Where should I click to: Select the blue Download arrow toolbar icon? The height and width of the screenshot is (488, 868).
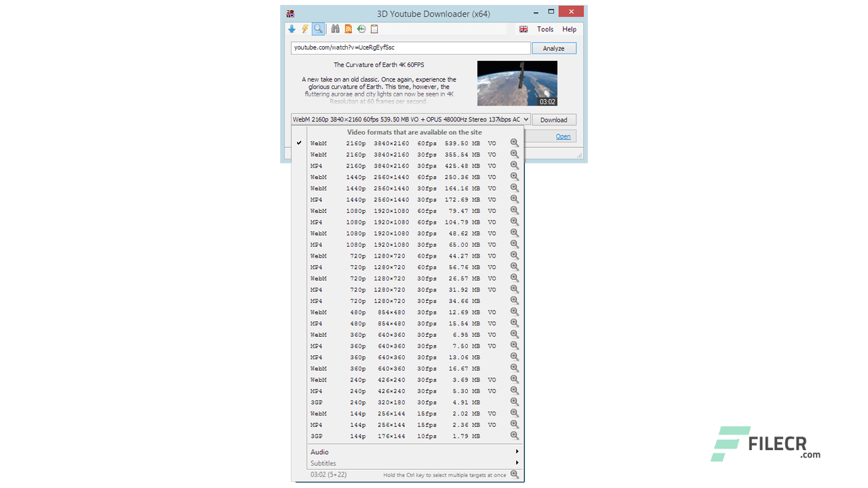[292, 28]
